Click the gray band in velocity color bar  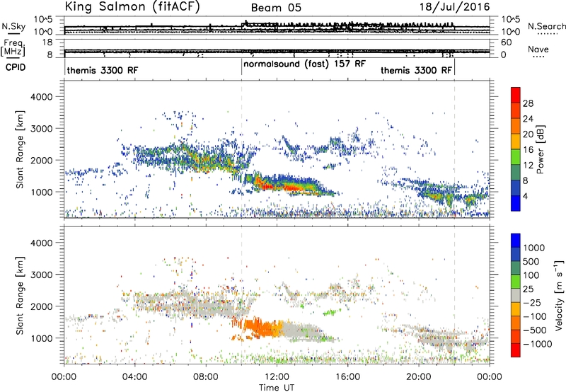pos(516,296)
